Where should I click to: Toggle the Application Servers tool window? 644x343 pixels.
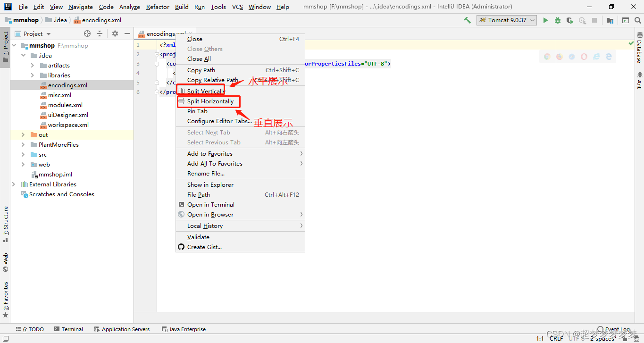[122, 329]
